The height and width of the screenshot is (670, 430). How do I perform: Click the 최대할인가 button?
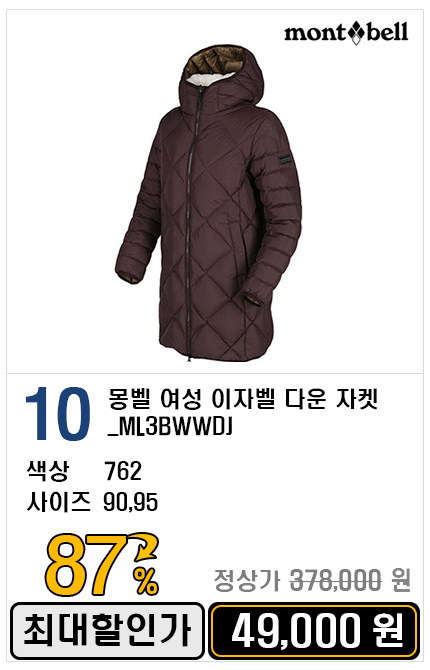(x=107, y=631)
